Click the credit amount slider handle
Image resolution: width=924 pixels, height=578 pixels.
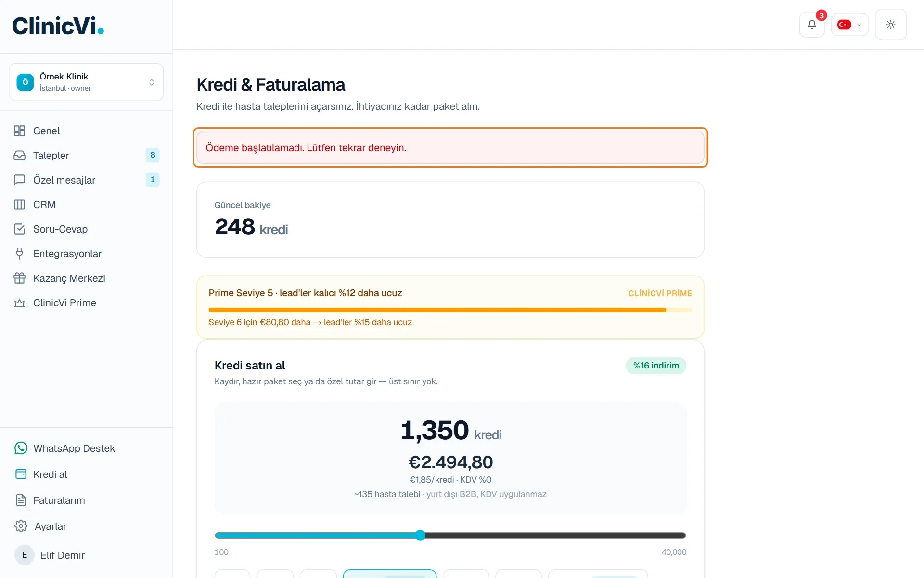pyautogui.click(x=420, y=536)
